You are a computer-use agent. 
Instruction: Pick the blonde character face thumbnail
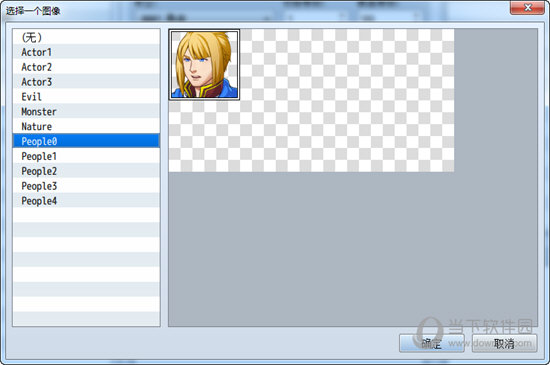pos(204,65)
